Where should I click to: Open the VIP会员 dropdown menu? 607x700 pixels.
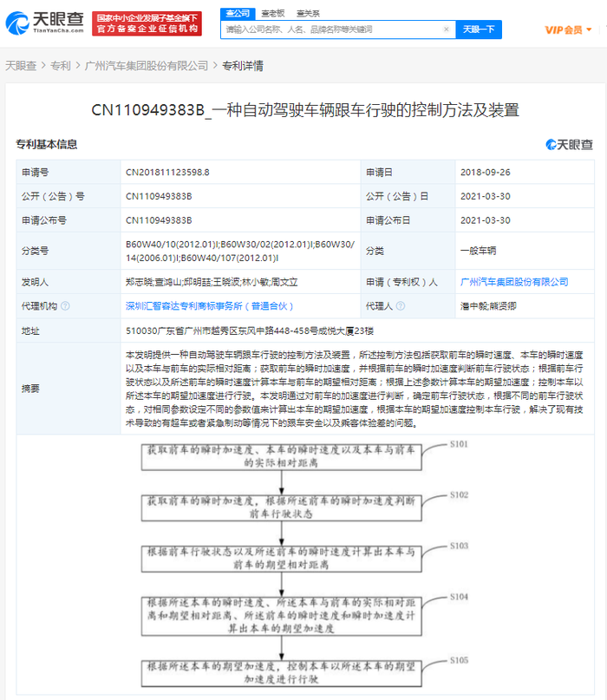(x=568, y=29)
